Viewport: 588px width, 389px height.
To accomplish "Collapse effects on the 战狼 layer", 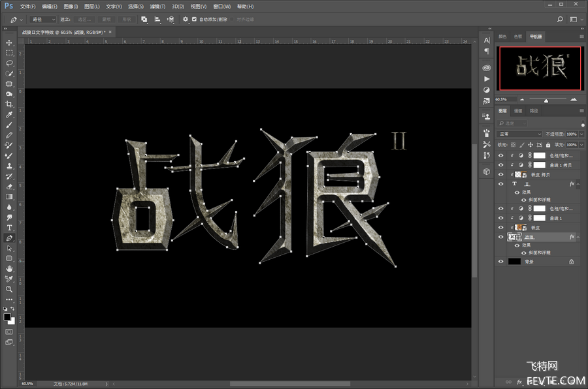I will click(578, 237).
